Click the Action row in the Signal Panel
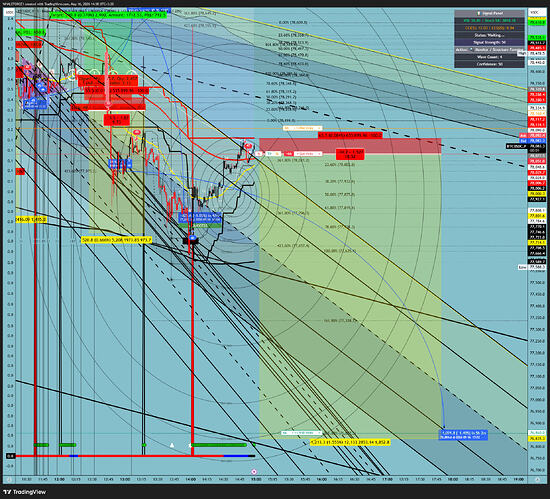550x499 pixels. [489, 50]
